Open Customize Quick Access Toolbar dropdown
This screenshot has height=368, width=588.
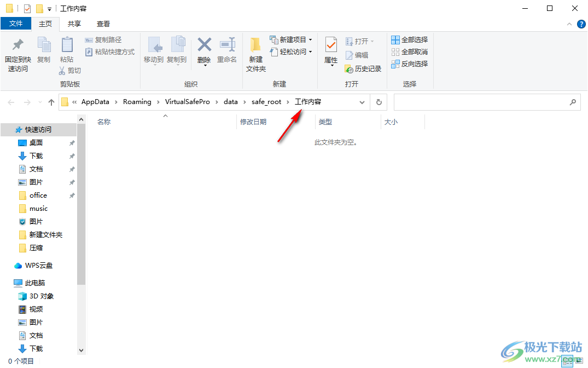pos(49,9)
